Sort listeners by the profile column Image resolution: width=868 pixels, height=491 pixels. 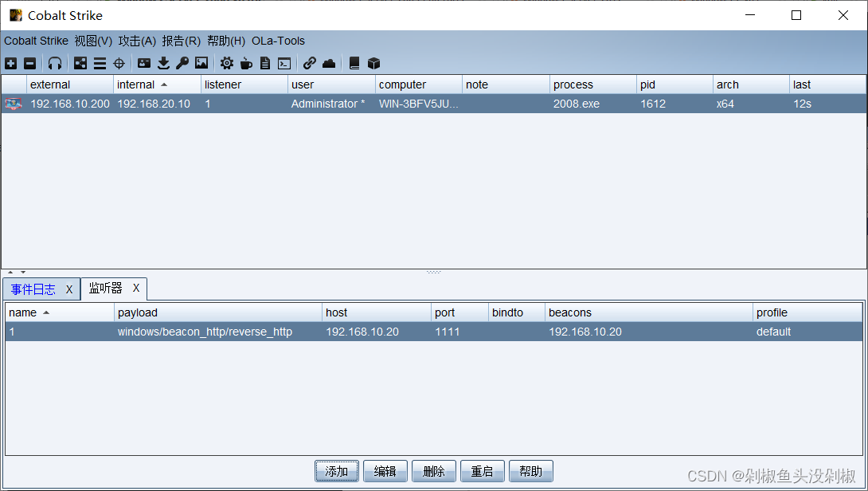807,312
